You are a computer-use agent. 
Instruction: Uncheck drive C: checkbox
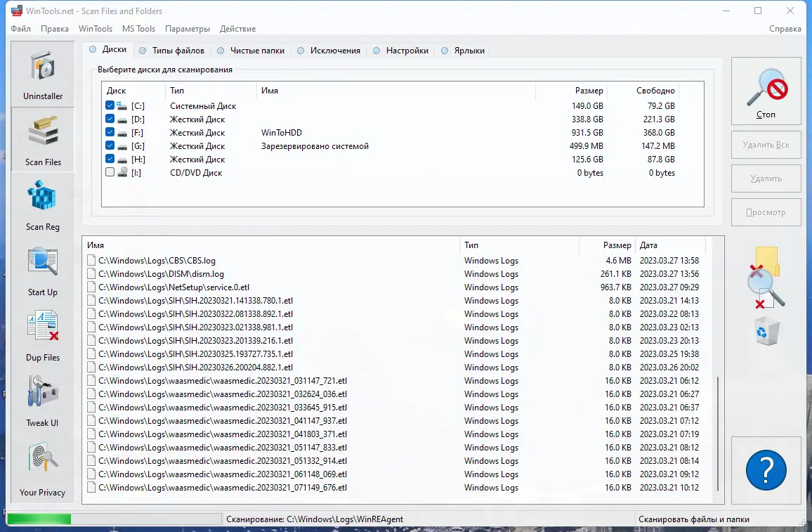point(110,105)
